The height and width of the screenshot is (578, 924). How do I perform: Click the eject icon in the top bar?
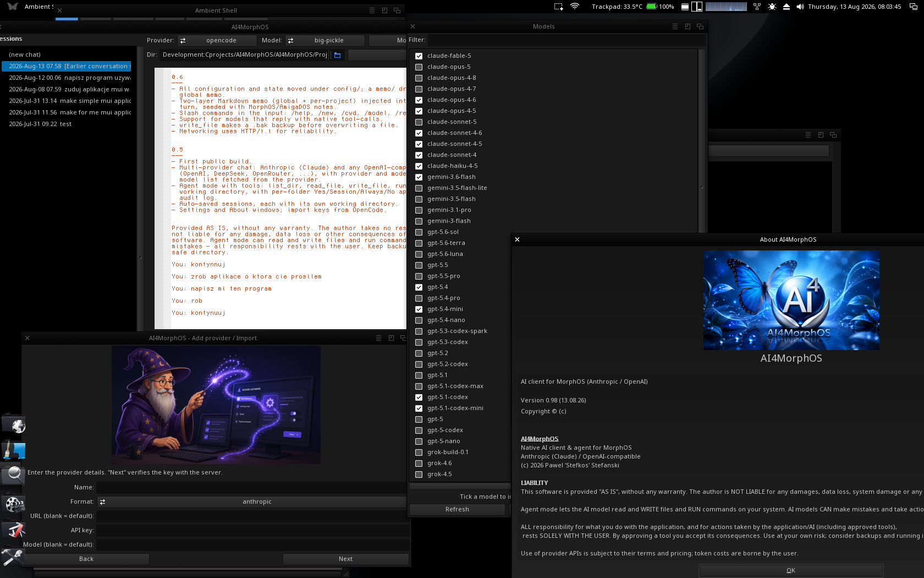click(x=787, y=7)
